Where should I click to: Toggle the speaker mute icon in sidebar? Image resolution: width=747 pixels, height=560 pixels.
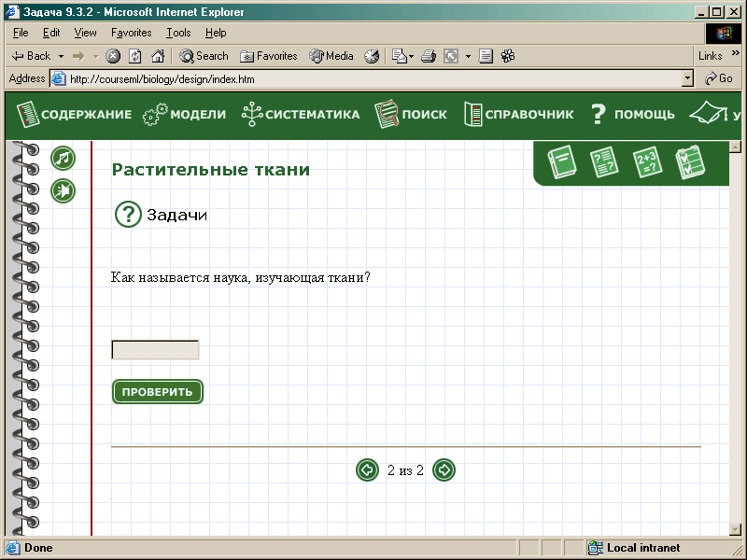click(x=63, y=191)
